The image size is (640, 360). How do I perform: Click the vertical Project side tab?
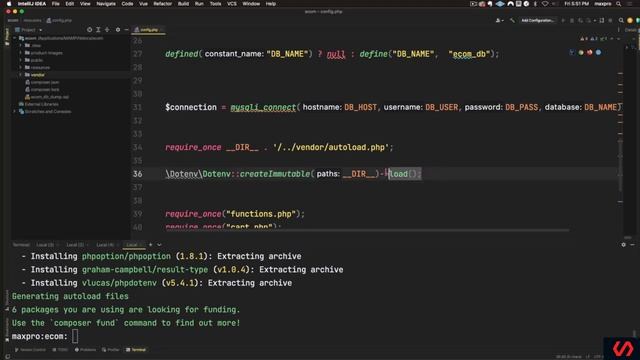[7, 36]
